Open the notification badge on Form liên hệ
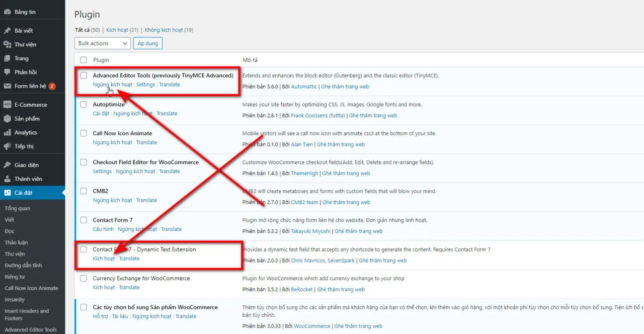644x334 pixels. click(x=52, y=86)
